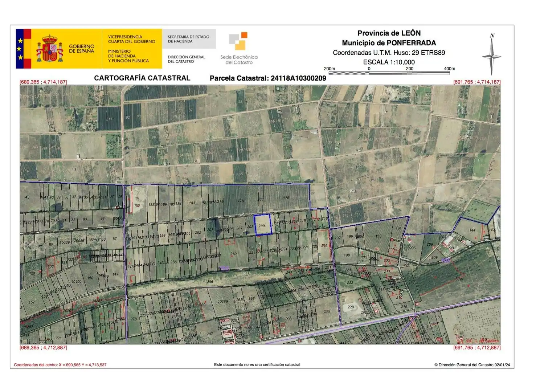540x392 pixels.
Task: Click the "CARTOGRAFÍA CATASTRAL" title
Action: pos(142,78)
